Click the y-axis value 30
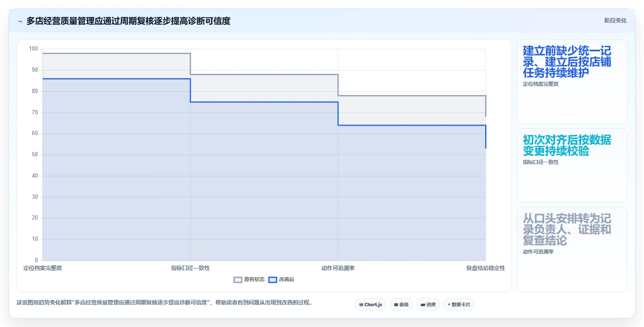The image size is (644, 327). (x=35, y=197)
